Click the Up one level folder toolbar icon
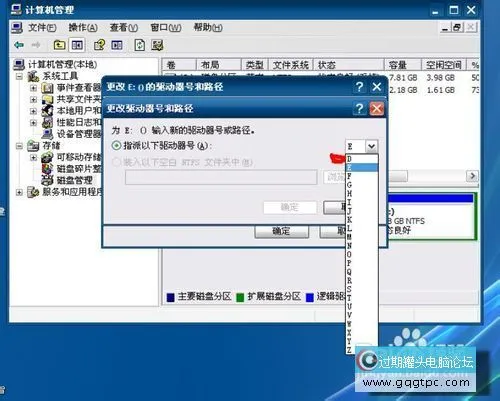 pos(59,45)
